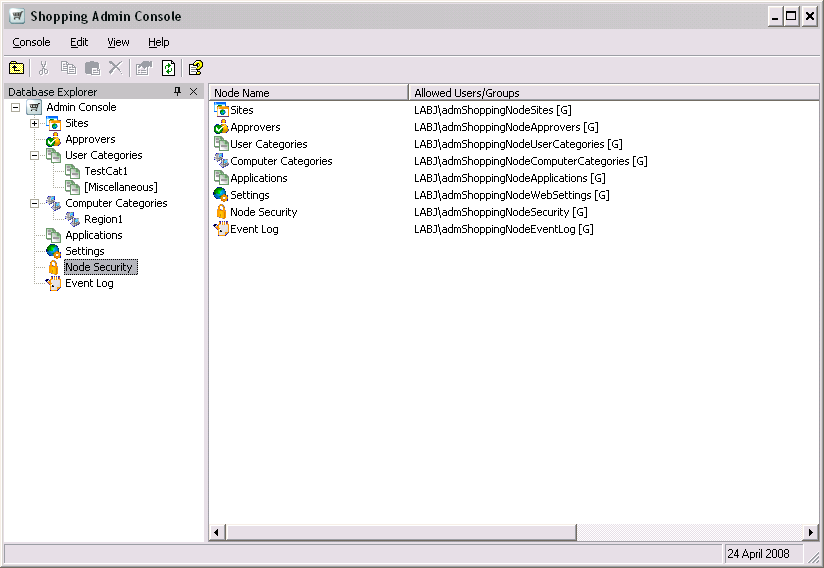Collapse the User Categories tree node
The width and height of the screenshot is (824, 568).
35,155
